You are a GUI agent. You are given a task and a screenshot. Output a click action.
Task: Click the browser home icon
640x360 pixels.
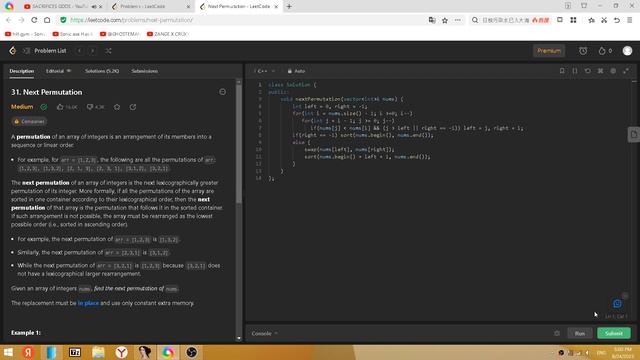(47, 20)
